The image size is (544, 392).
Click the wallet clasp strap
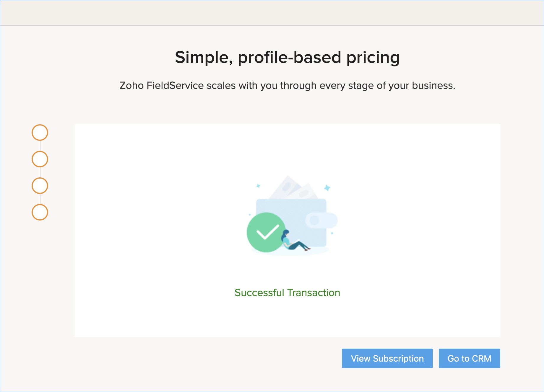(x=321, y=220)
